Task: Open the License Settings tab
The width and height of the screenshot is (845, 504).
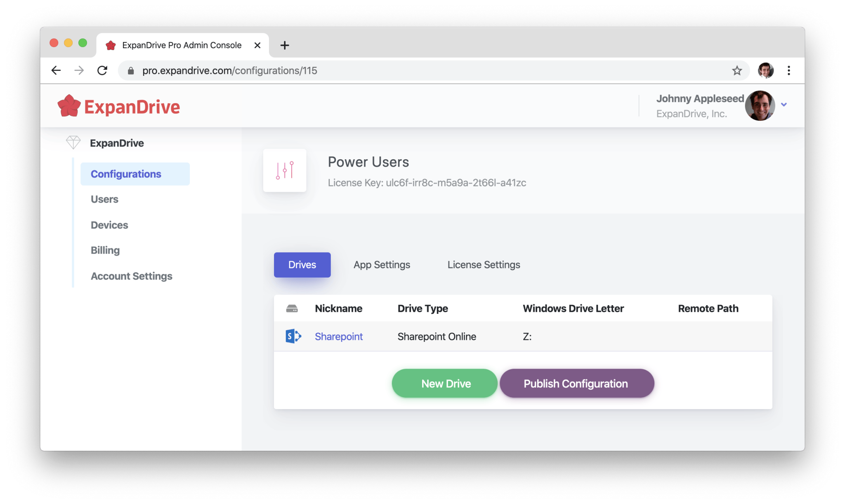Action: pos(484,264)
